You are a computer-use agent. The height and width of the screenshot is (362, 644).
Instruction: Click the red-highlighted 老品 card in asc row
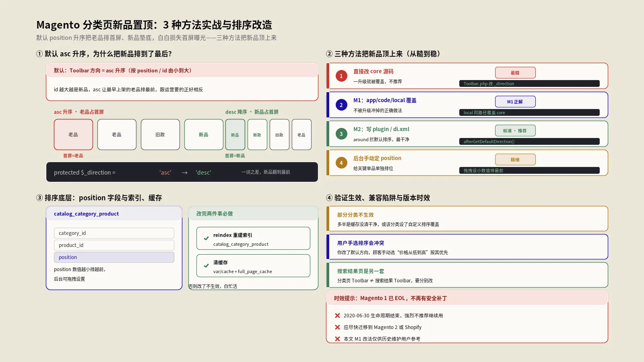pos(73,135)
